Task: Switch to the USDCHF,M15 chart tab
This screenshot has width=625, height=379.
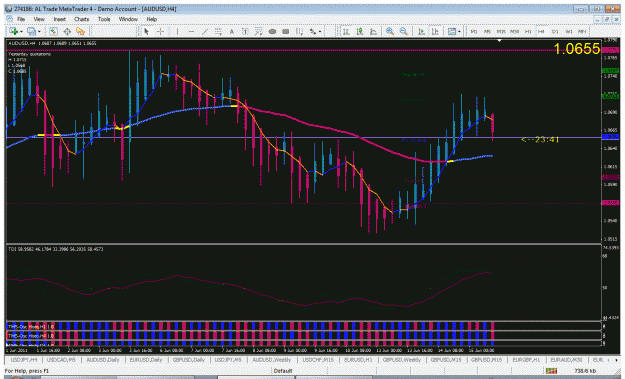Action: (x=318, y=360)
